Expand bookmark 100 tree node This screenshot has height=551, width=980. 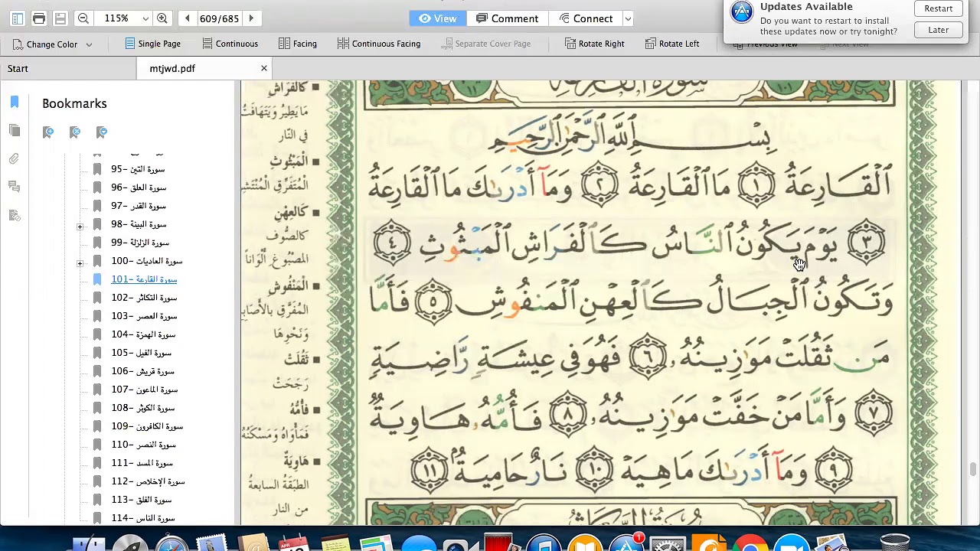[80, 263]
